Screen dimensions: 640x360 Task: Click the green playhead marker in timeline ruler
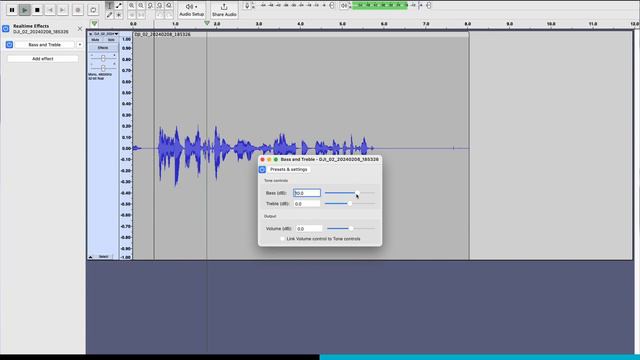tap(207, 24)
